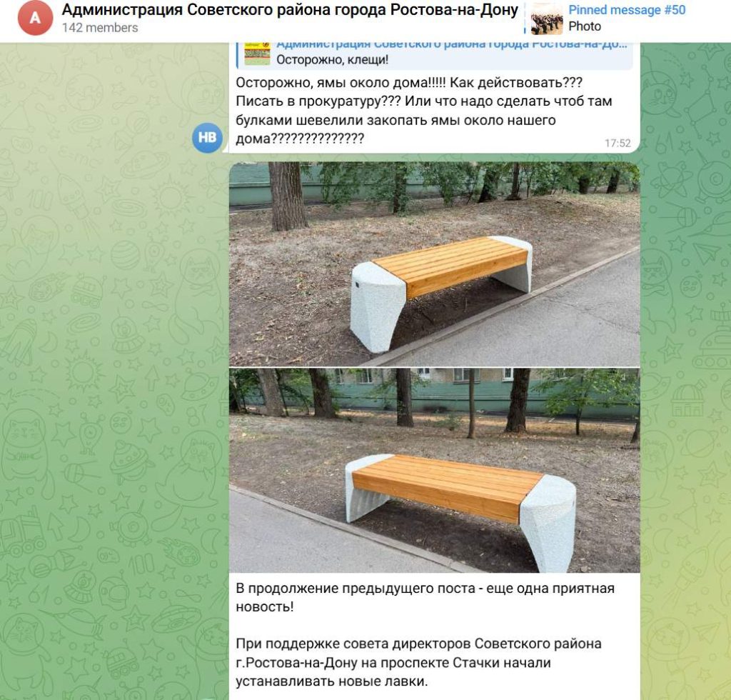Viewport: 731px width, 700px height.
Task: Click the 17:52 message timestamp
Action: click(x=617, y=143)
